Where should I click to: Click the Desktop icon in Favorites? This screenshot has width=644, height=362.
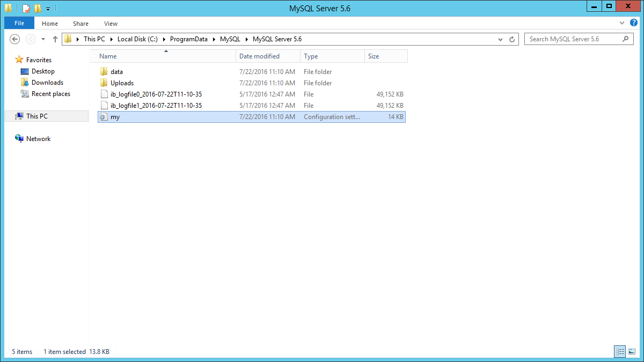(x=24, y=71)
